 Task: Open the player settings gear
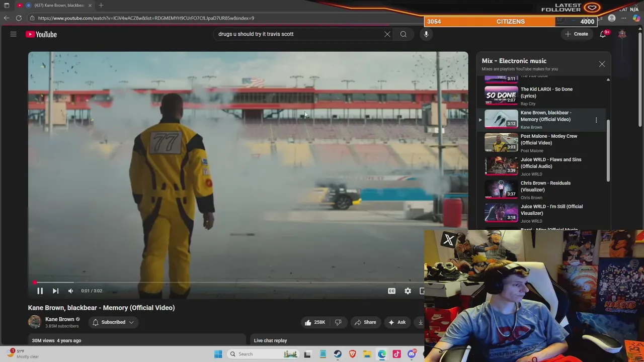click(408, 291)
